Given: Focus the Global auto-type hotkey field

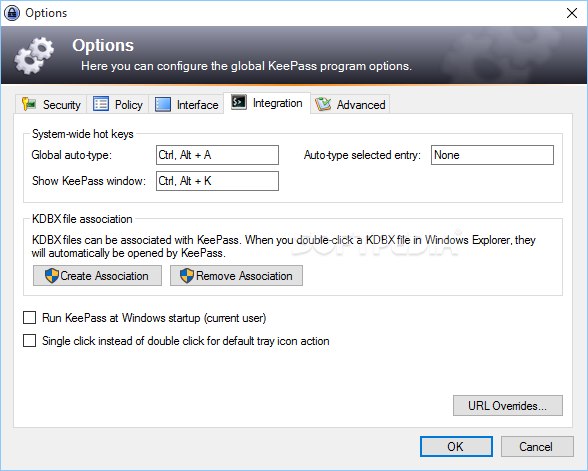Looking at the screenshot, I should pos(217,155).
